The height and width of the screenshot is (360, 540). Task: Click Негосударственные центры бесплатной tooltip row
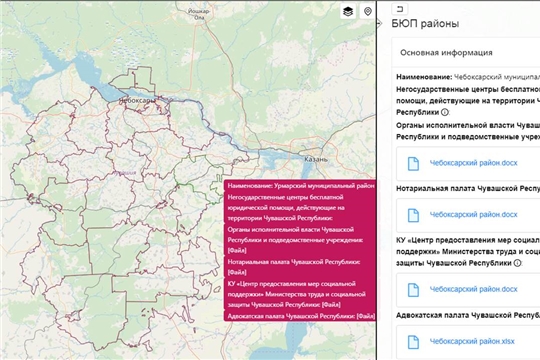[300, 208]
